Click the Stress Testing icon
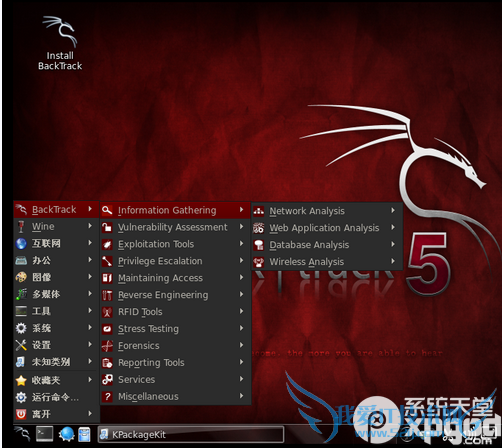Screen dimensions: 502x448 click(107, 329)
